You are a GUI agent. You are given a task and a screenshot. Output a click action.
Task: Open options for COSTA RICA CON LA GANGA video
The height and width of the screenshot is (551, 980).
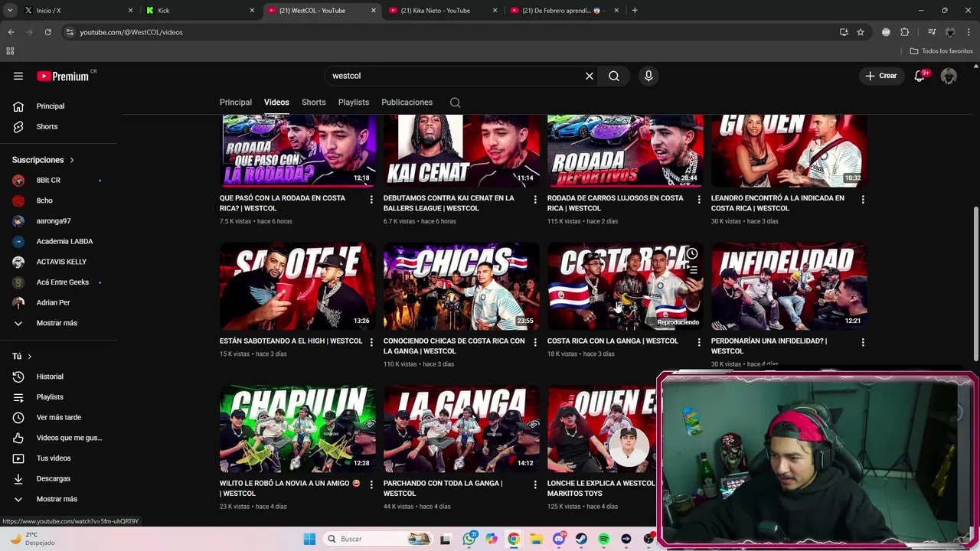pyautogui.click(x=699, y=342)
